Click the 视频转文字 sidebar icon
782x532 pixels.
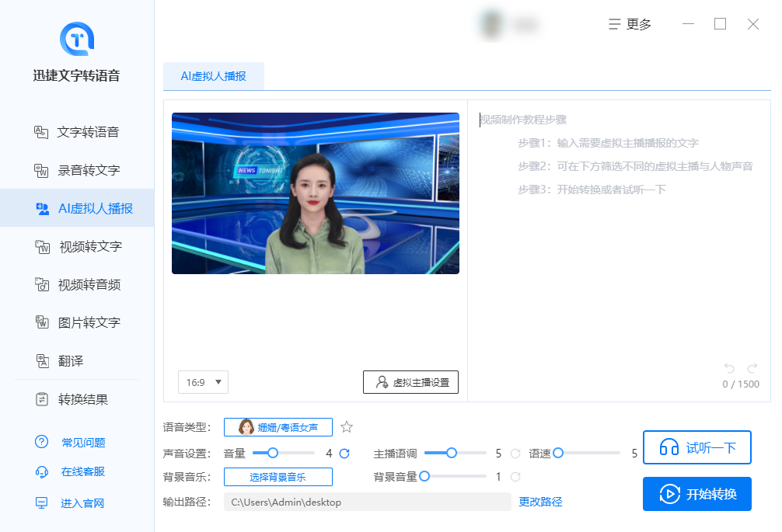43,246
